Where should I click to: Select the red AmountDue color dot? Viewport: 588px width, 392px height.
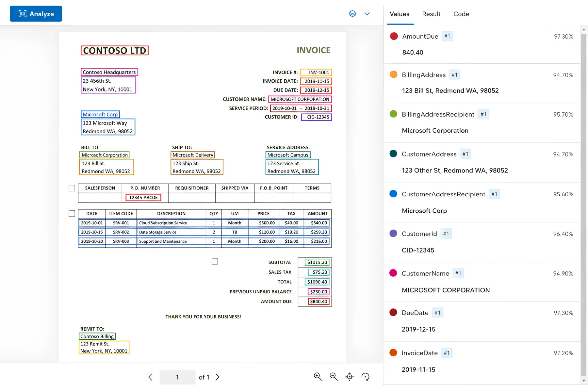pos(394,36)
